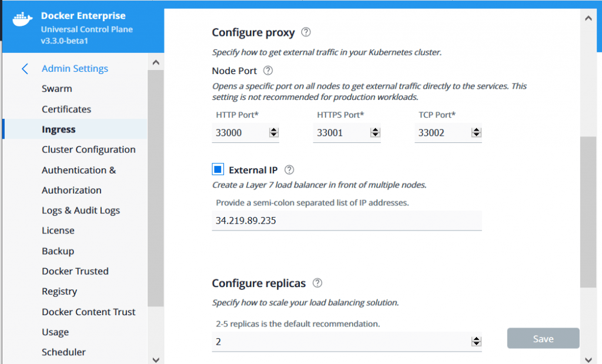This screenshot has height=364, width=602.
Task: Open the Admin Settings link
Action: pyautogui.click(x=75, y=68)
